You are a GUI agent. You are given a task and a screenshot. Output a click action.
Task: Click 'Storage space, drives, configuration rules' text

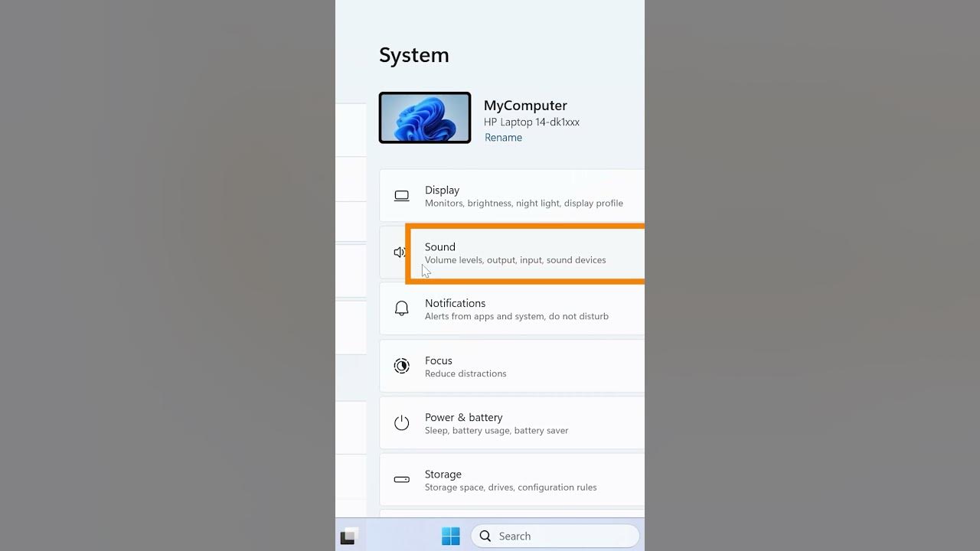coord(511,487)
